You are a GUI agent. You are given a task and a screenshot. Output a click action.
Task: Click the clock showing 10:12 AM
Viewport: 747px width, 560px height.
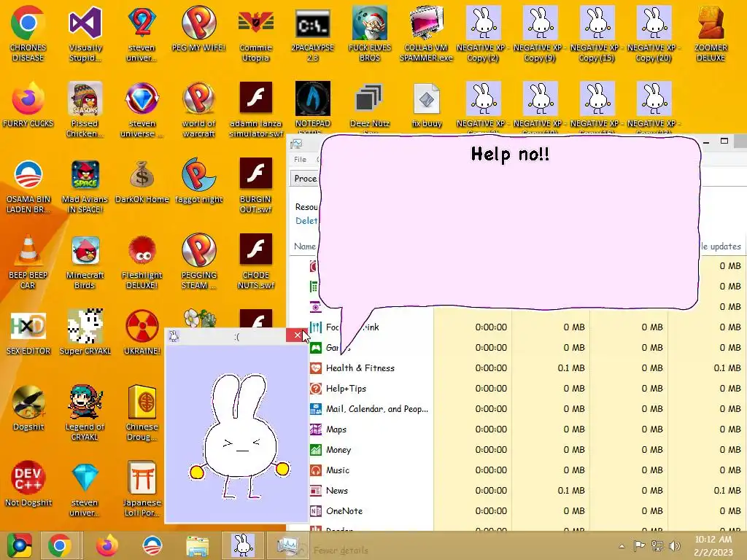[713, 545]
